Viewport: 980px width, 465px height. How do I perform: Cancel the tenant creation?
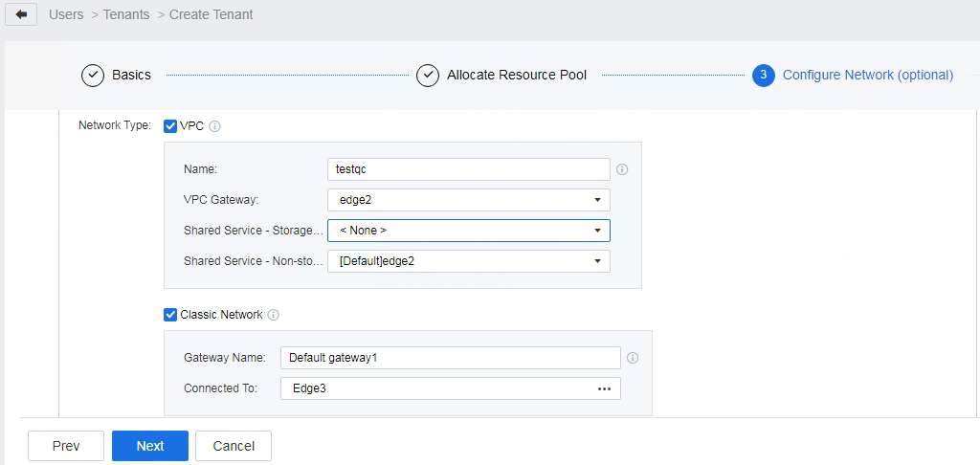click(x=234, y=446)
